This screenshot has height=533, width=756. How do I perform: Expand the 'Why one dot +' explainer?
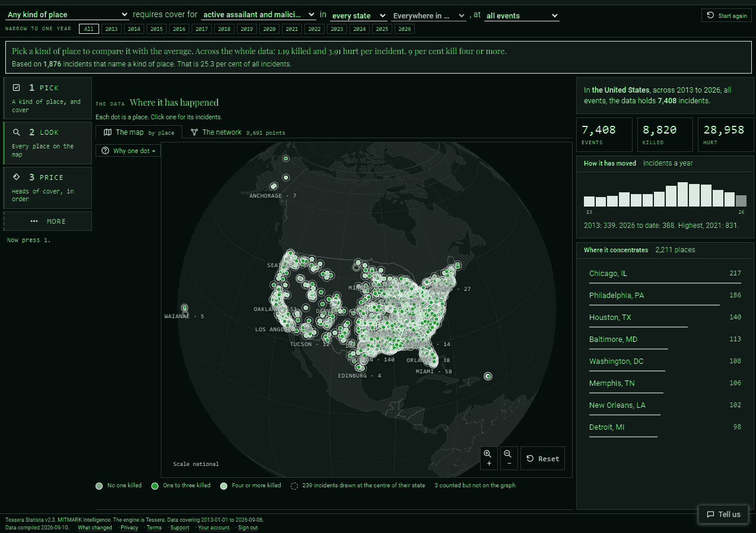[128, 151]
